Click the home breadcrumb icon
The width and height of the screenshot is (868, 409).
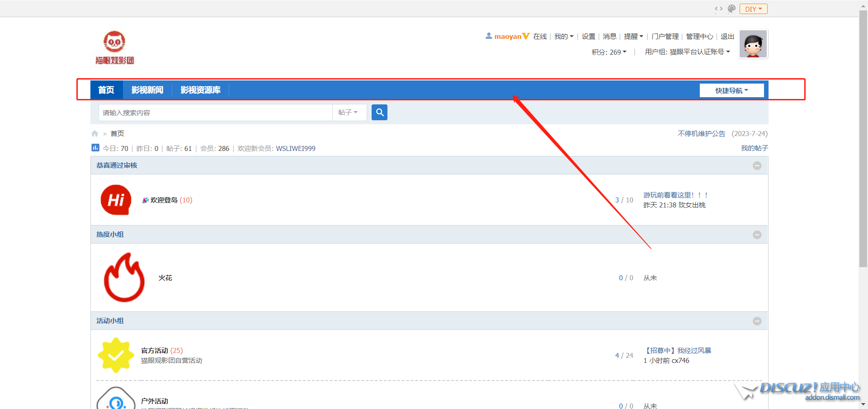(x=95, y=133)
